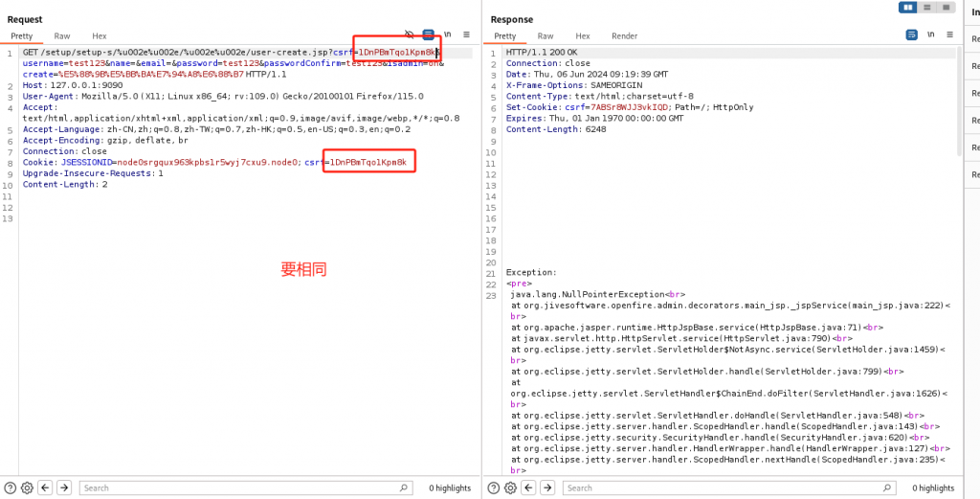This screenshot has width=980, height=499.
Task: Open search settings gear under Request panel
Action: [27, 488]
